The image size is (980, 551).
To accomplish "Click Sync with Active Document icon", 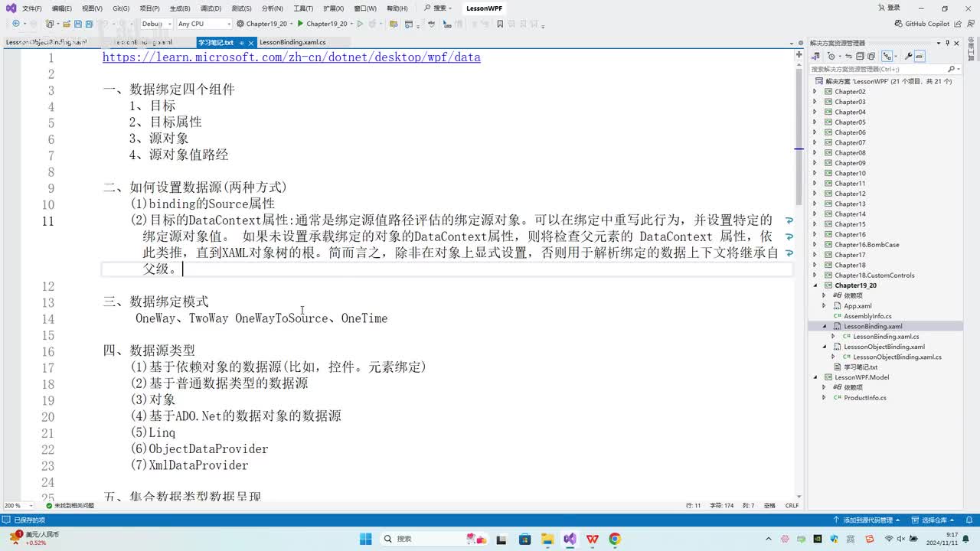I will pyautogui.click(x=848, y=56).
